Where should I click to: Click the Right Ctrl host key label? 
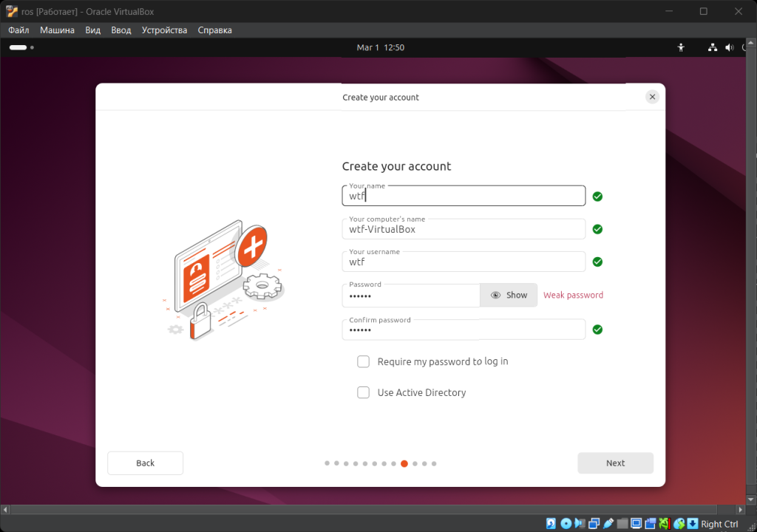(719, 524)
